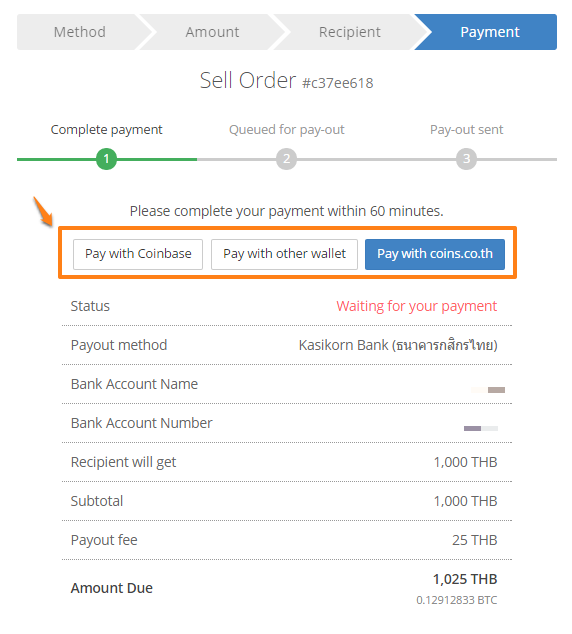Open the Amount step tab
This screenshot has height=634, width=572.
point(212,32)
